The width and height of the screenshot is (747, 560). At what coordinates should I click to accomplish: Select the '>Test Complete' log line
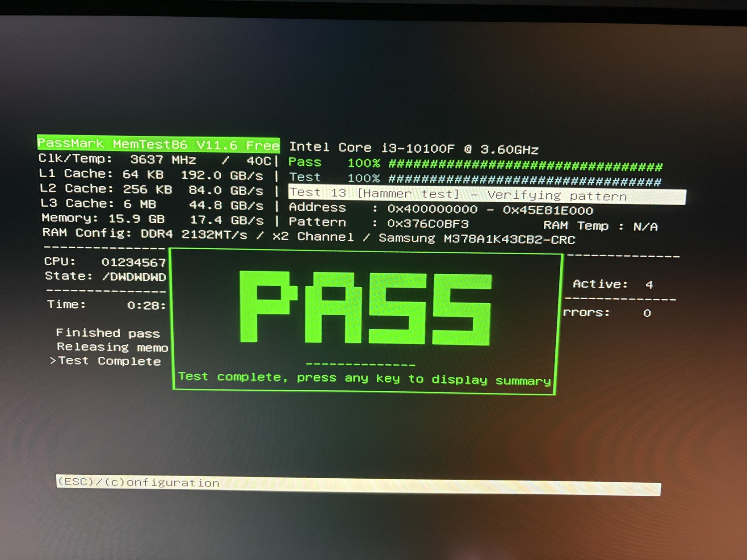(105, 361)
